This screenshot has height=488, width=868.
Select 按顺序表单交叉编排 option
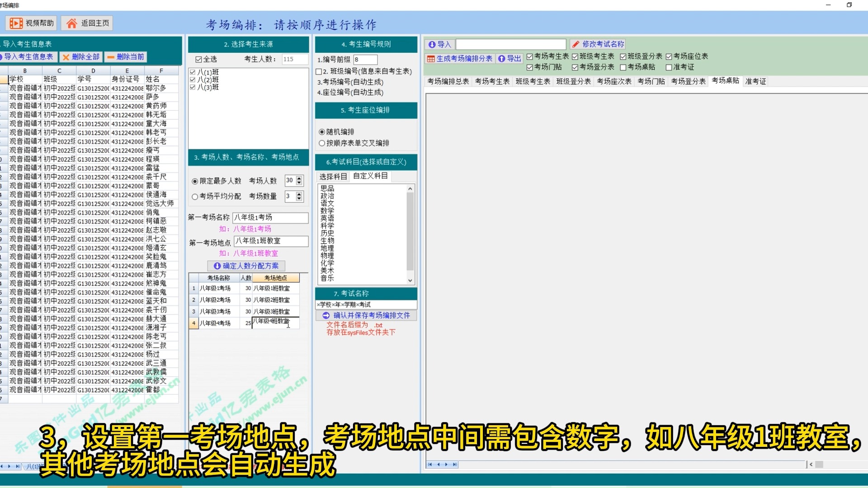click(322, 143)
